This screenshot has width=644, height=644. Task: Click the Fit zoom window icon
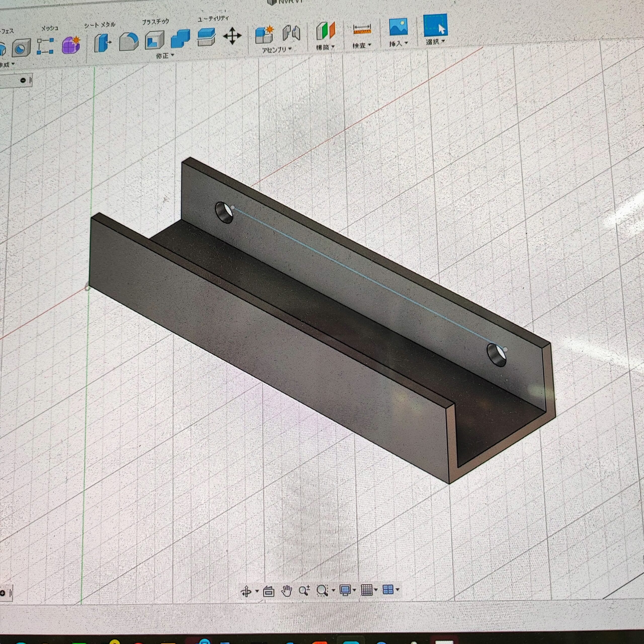[322, 590]
